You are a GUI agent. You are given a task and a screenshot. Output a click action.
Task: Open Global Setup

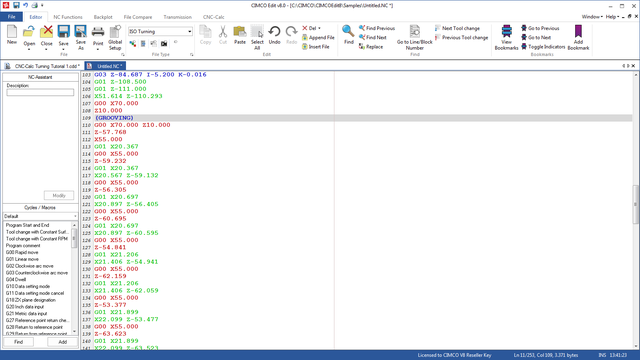pyautogui.click(x=115, y=37)
